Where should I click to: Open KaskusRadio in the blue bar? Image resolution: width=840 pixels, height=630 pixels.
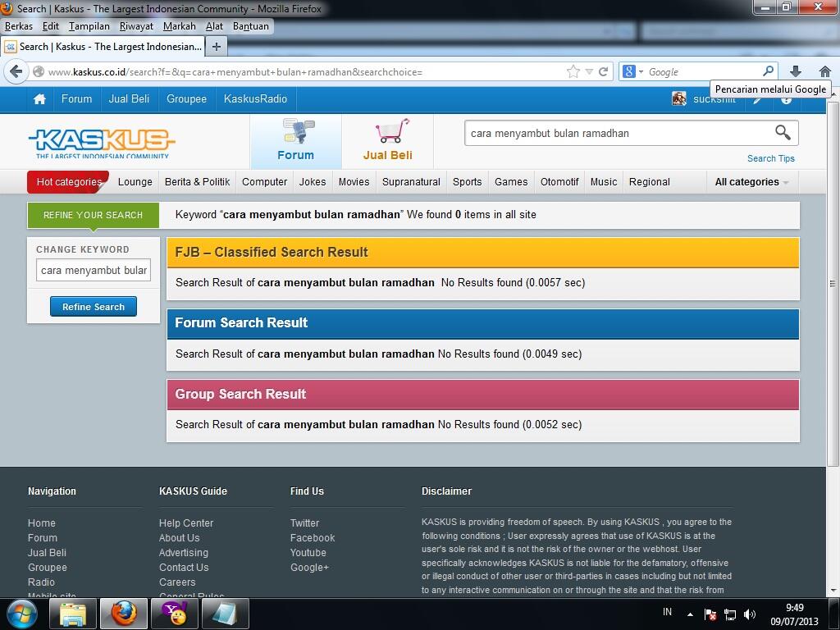pyautogui.click(x=256, y=99)
